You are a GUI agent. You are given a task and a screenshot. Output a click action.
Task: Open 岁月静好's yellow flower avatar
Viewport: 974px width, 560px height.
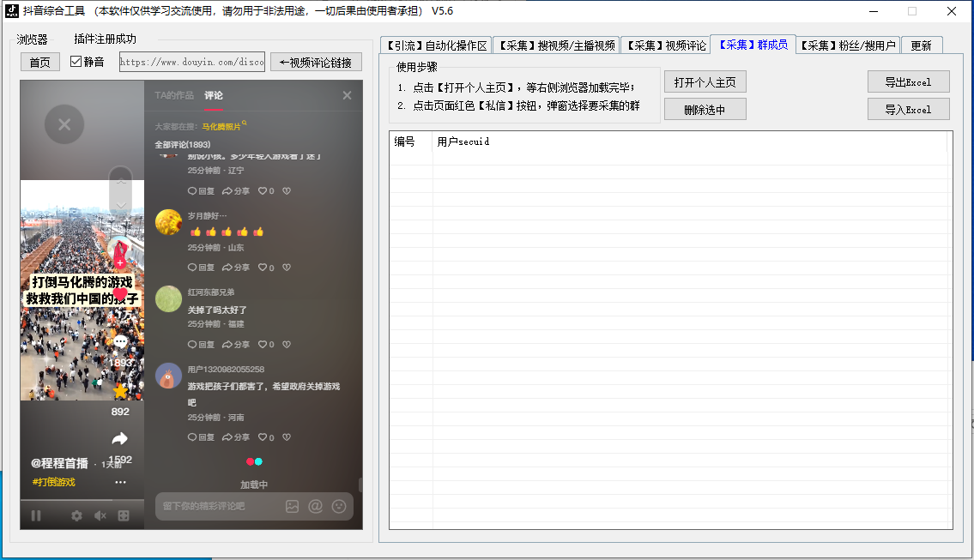[x=168, y=222]
